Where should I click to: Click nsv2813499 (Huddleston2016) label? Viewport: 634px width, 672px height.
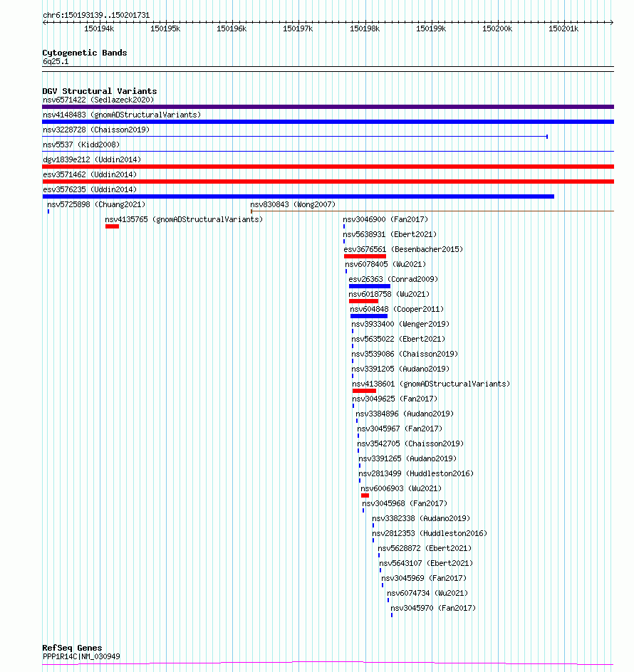pos(416,473)
